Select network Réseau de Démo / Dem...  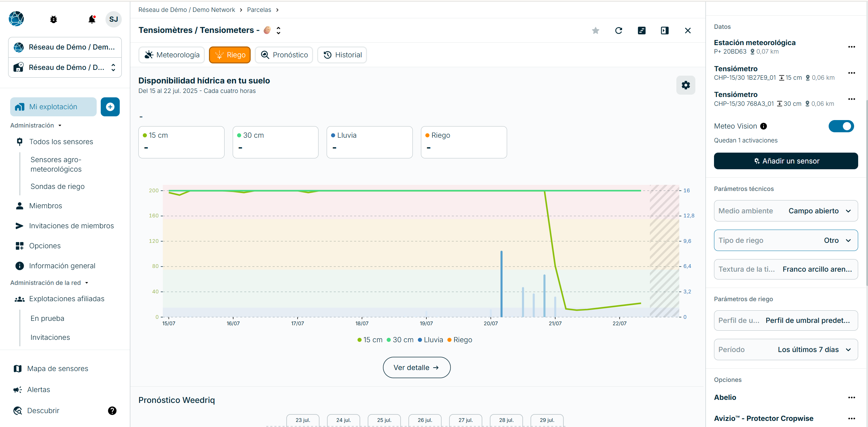tap(65, 47)
